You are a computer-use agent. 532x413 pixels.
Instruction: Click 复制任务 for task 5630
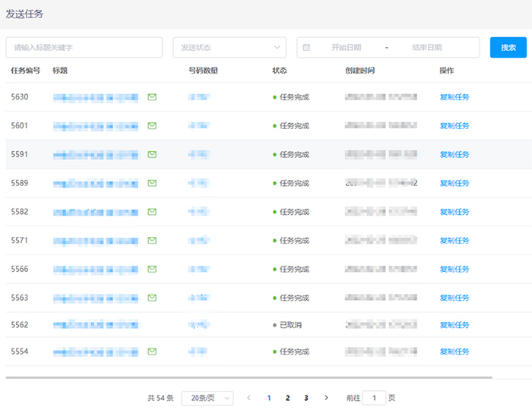coord(454,97)
